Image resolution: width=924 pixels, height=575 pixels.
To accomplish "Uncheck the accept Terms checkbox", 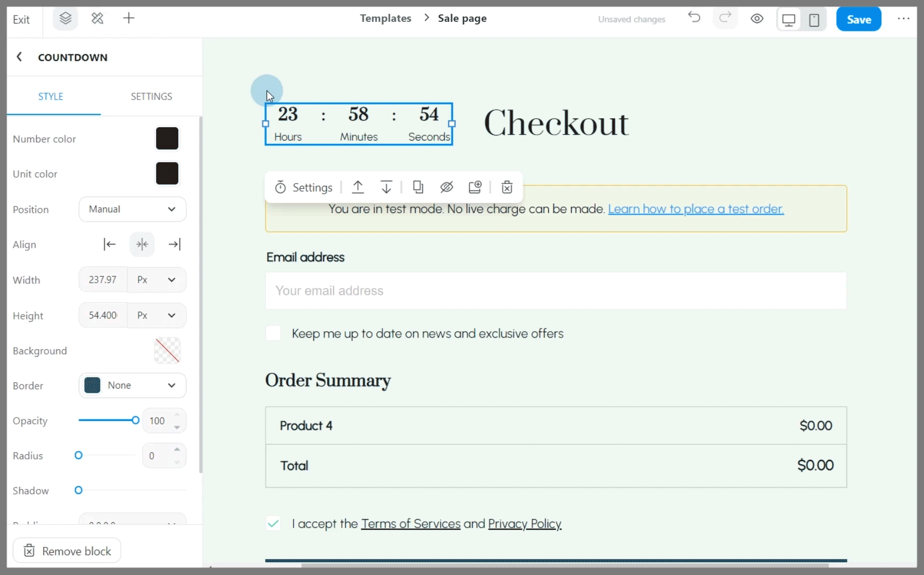I will click(x=273, y=523).
